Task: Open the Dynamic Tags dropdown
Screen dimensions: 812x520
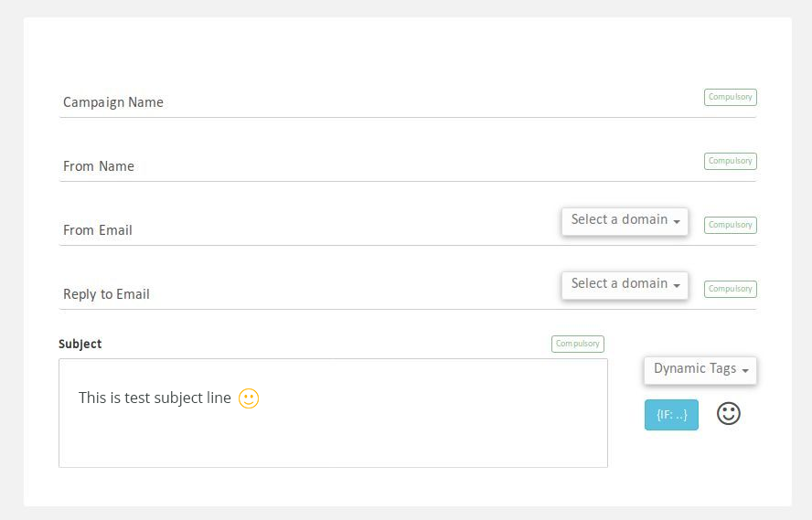Action: [x=700, y=370]
